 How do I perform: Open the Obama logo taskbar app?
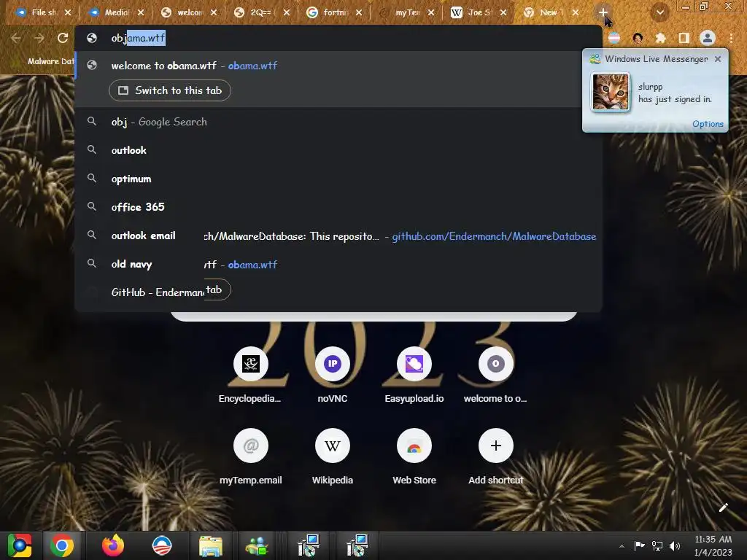[162, 545]
